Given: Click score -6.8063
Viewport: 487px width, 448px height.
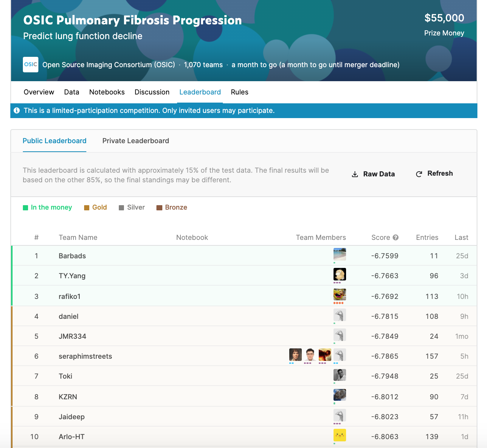Looking at the screenshot, I should [x=385, y=437].
